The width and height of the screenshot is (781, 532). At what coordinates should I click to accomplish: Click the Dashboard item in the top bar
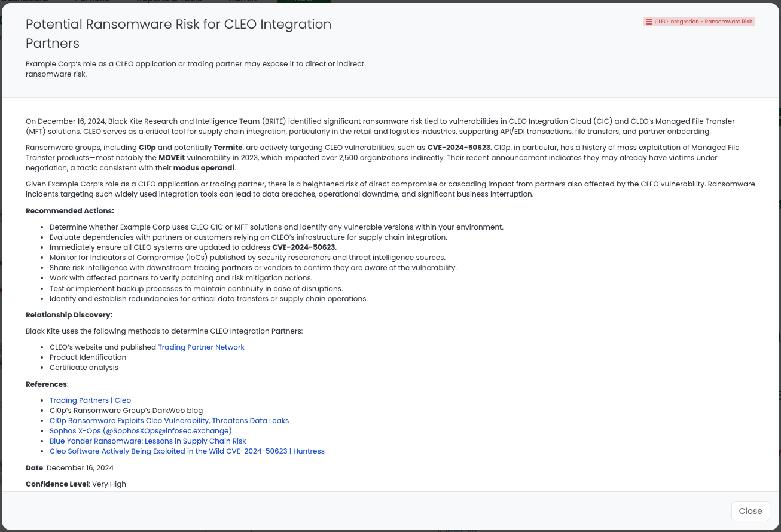pos(28,2)
